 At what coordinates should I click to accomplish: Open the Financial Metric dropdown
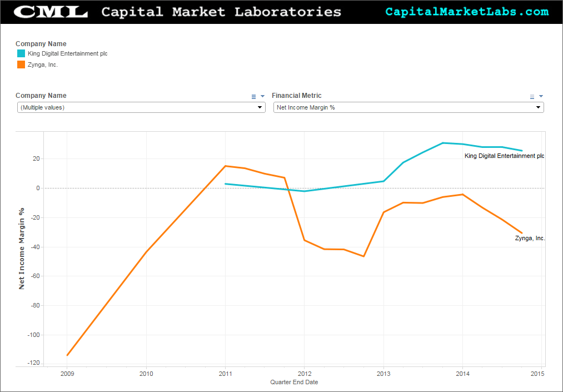click(x=408, y=107)
